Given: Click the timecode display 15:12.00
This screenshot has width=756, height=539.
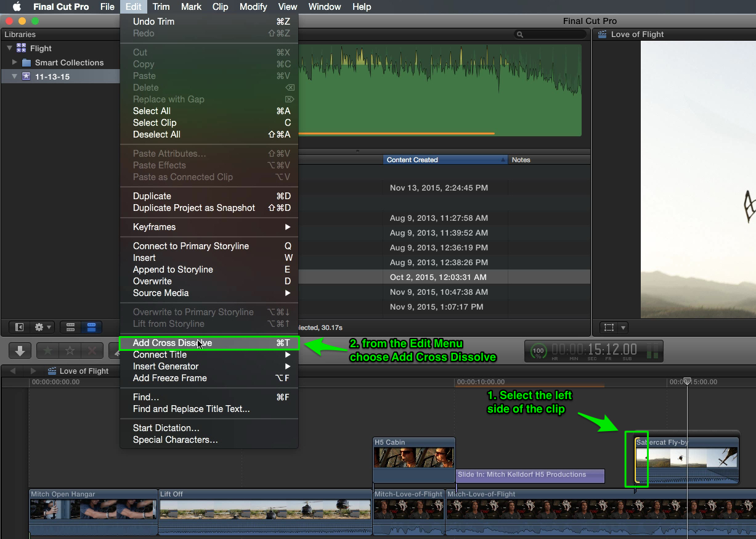Looking at the screenshot, I should tap(595, 350).
